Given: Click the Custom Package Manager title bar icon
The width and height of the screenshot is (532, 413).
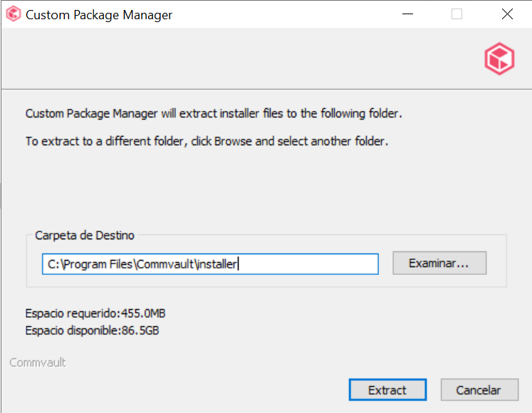Looking at the screenshot, I should coord(13,14).
